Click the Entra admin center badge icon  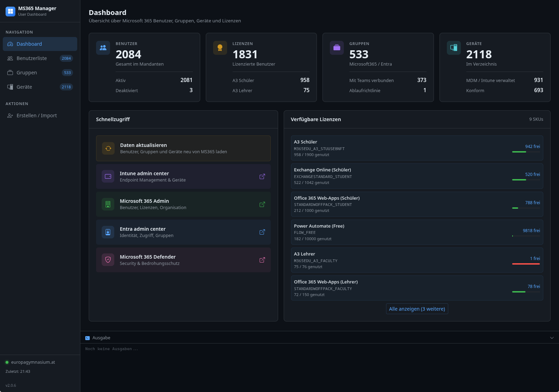click(108, 232)
